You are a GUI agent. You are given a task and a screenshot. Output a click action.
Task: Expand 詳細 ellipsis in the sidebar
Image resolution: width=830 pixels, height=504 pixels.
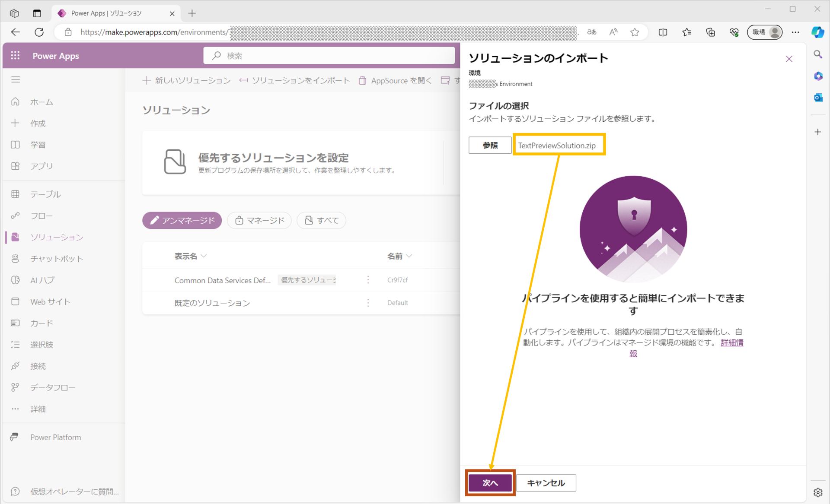point(15,409)
